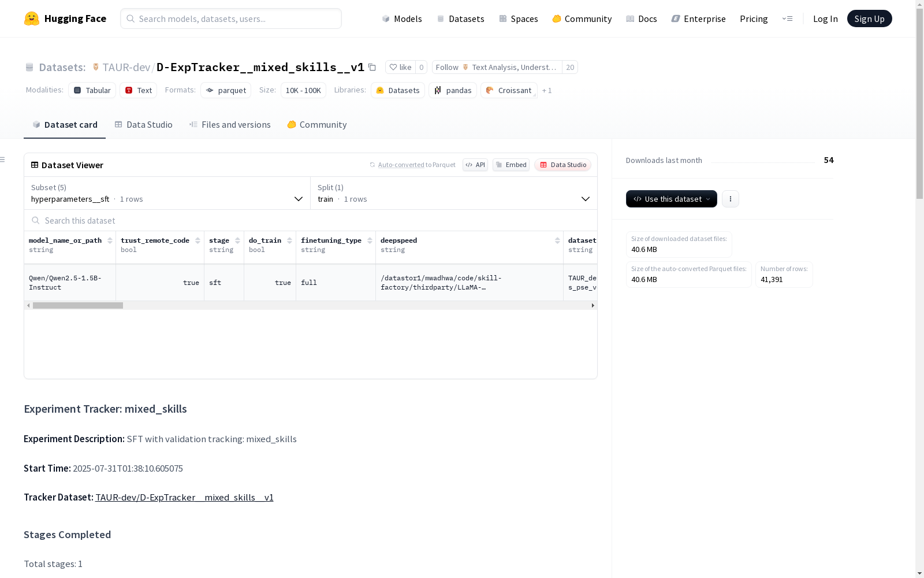Open the Docs menu item
This screenshot has width=924, height=578.
642,18
